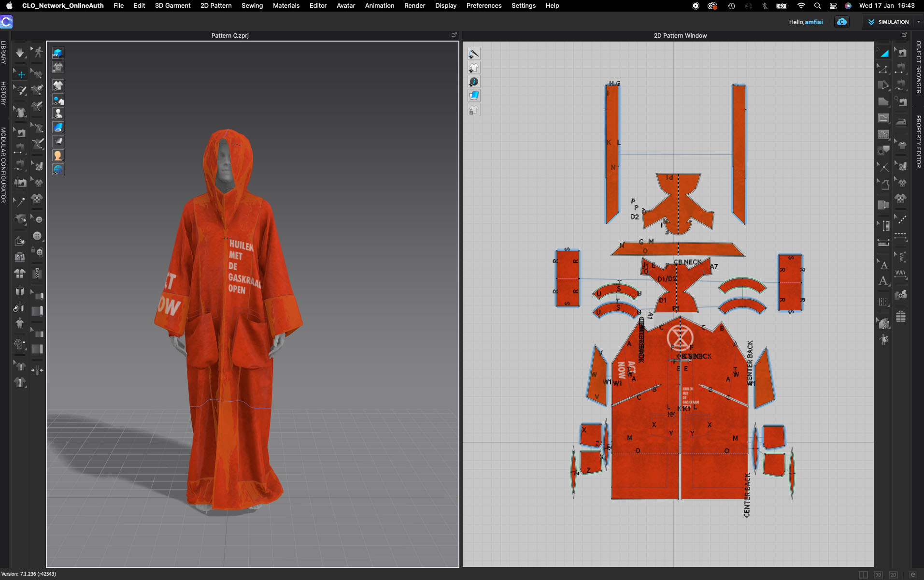
Task: Open macOS Spotlight search icon
Action: tap(817, 6)
